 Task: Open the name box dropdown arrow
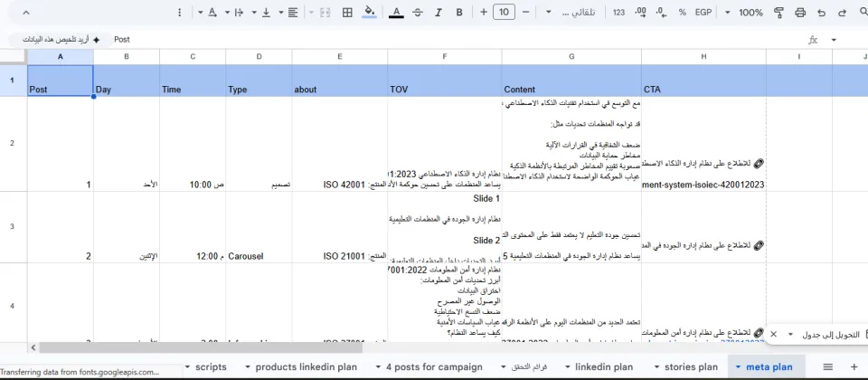(834, 40)
